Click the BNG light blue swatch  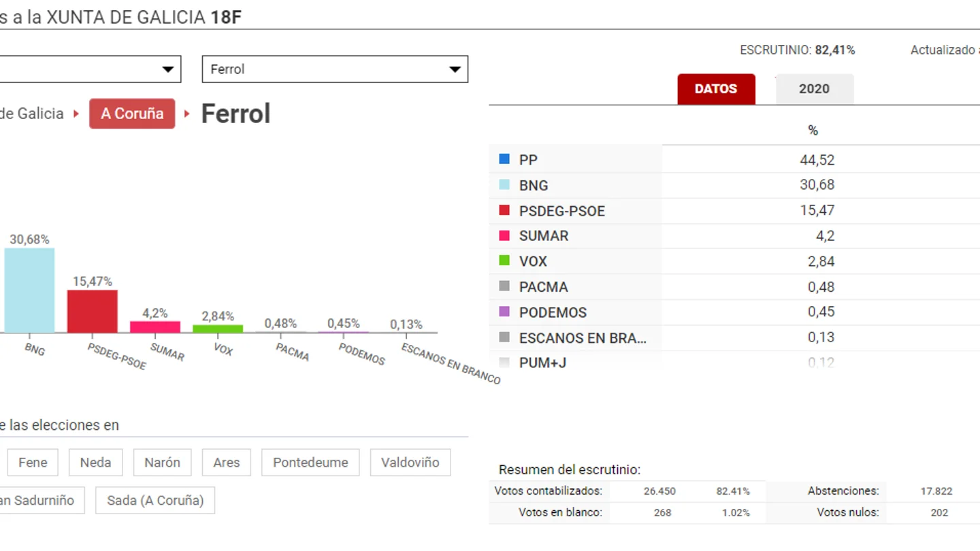[x=504, y=184]
